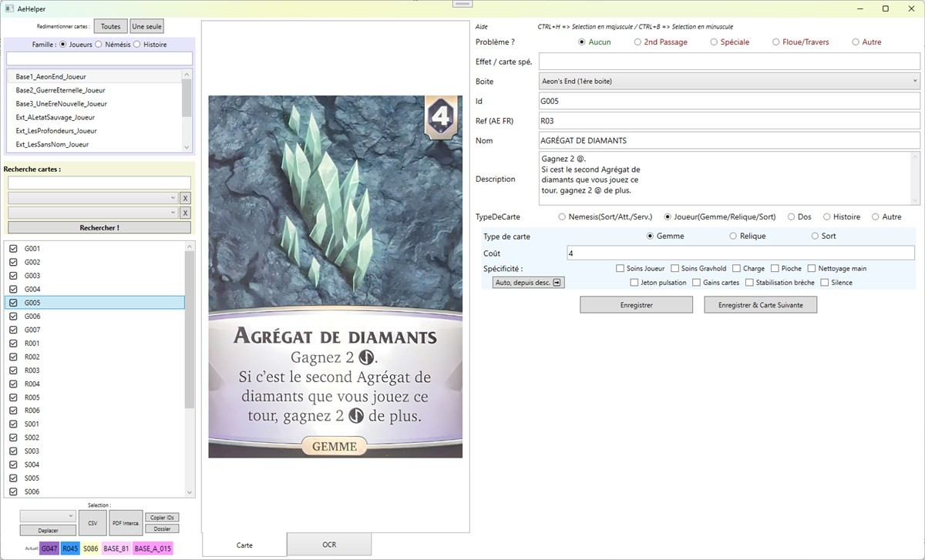Click the BASE_A_015 pink tag
This screenshot has height=560, width=925.
pos(153,548)
